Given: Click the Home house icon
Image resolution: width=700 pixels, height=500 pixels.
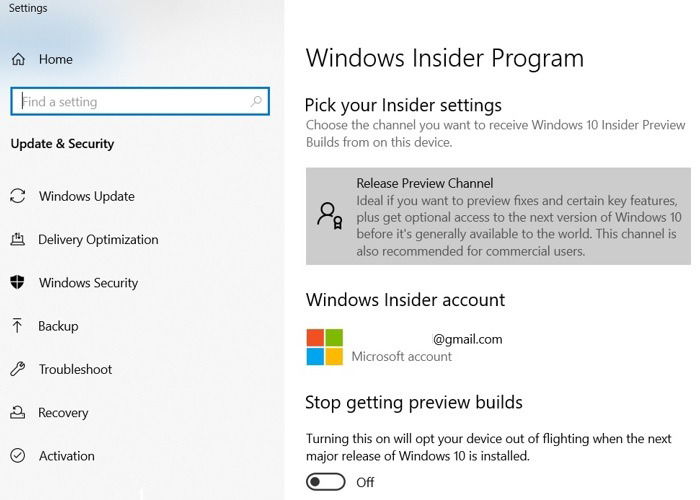Looking at the screenshot, I should pos(18,59).
